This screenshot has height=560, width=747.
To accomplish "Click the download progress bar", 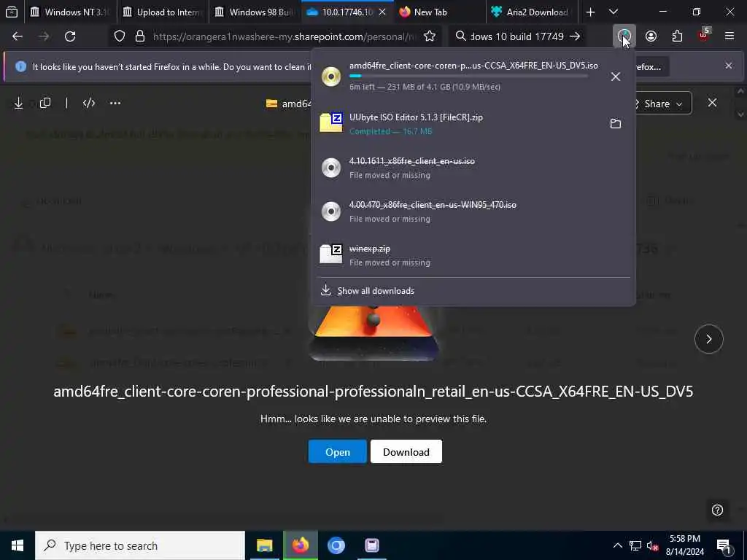I will [x=468, y=76].
